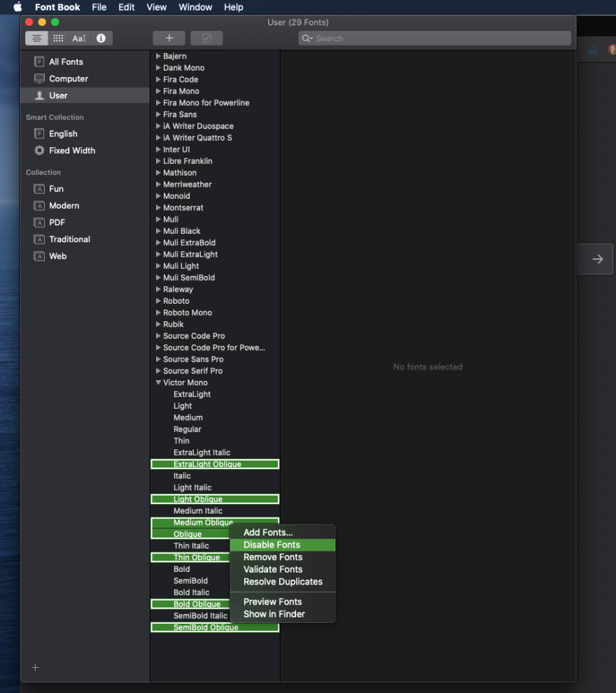Open the Apple menu
Screen dimensions: 616x693
click(17, 7)
